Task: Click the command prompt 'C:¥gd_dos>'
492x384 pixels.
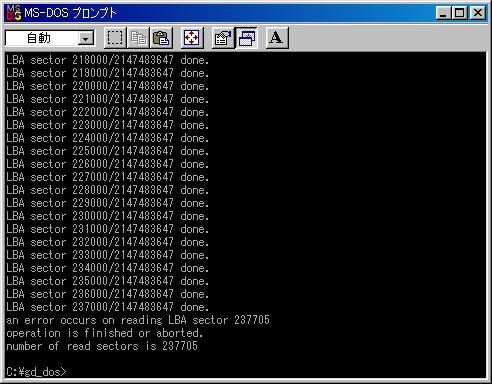Action: coord(36,372)
